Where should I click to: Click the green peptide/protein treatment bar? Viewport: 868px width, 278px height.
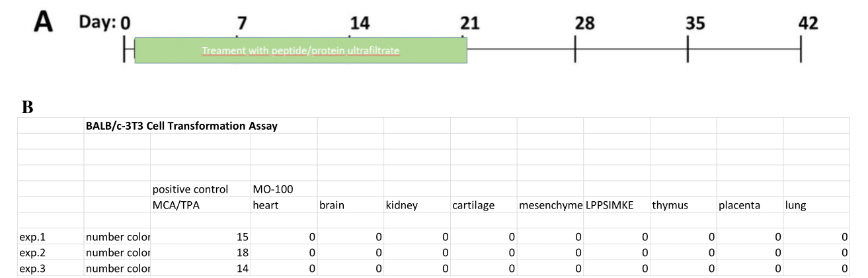tap(301, 50)
